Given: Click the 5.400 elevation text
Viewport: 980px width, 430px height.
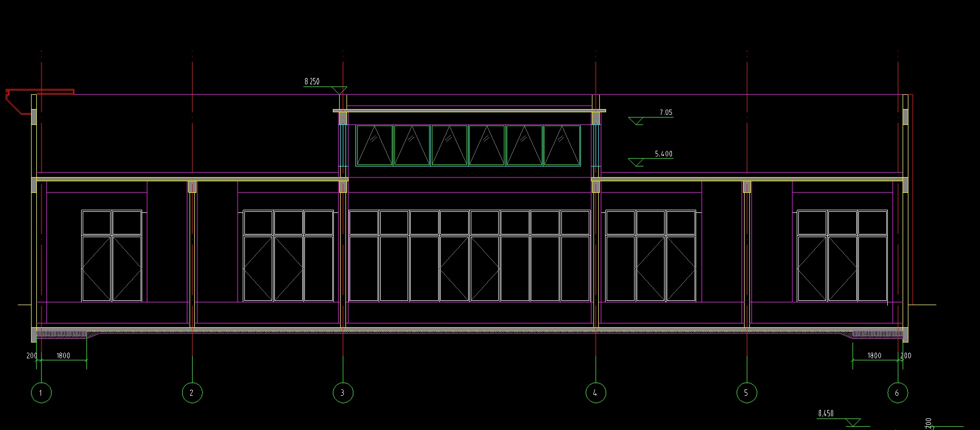Looking at the screenshot, I should coord(664,154).
